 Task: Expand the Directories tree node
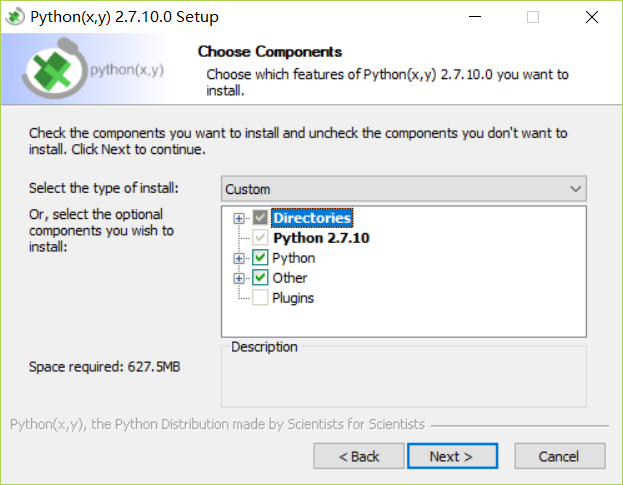coord(239,218)
